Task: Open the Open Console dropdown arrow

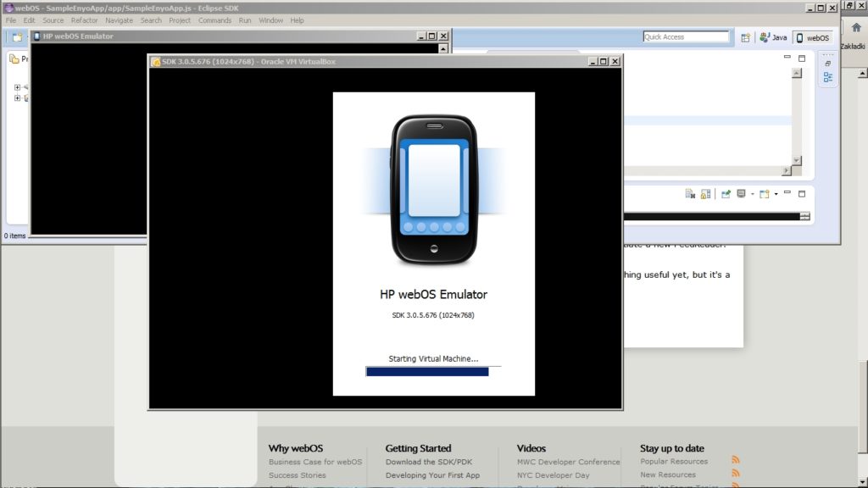Action: point(776,194)
